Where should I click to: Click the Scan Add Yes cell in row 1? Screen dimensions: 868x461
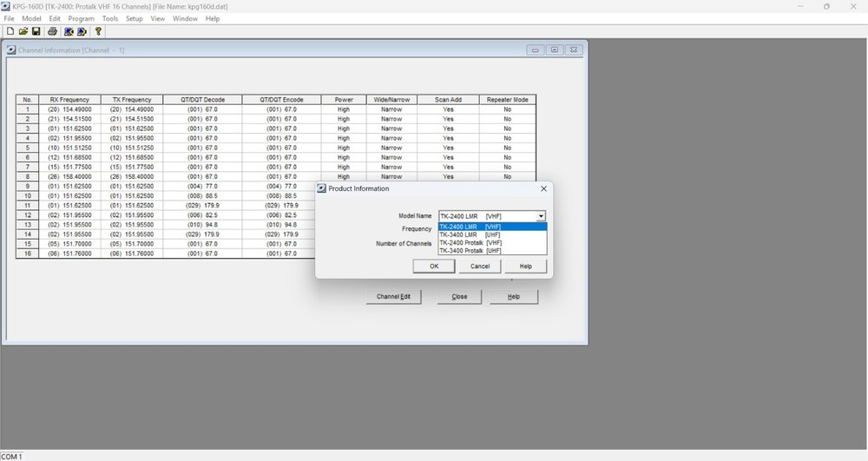coord(449,109)
